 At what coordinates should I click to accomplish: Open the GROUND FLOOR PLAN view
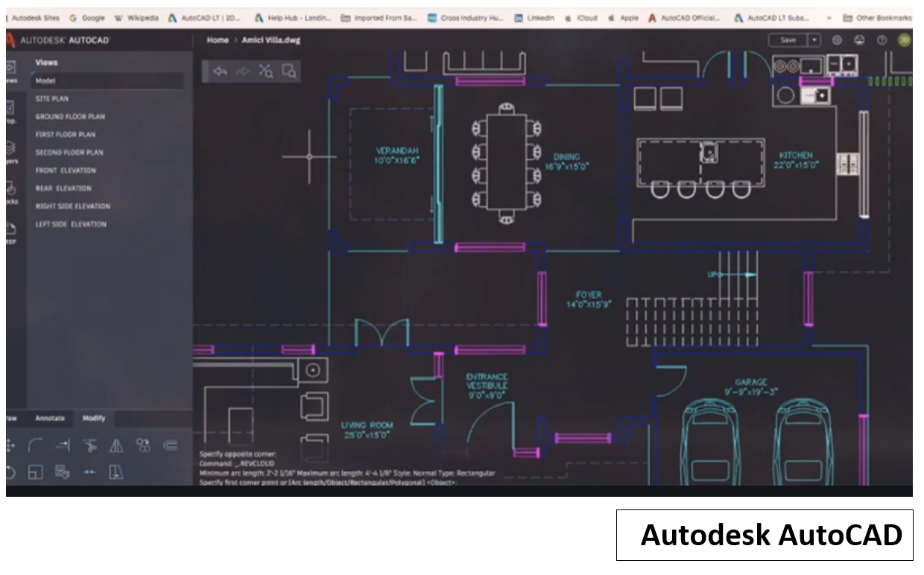pyautogui.click(x=70, y=117)
